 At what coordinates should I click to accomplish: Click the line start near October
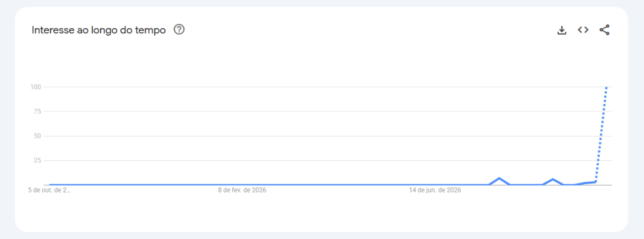point(50,184)
